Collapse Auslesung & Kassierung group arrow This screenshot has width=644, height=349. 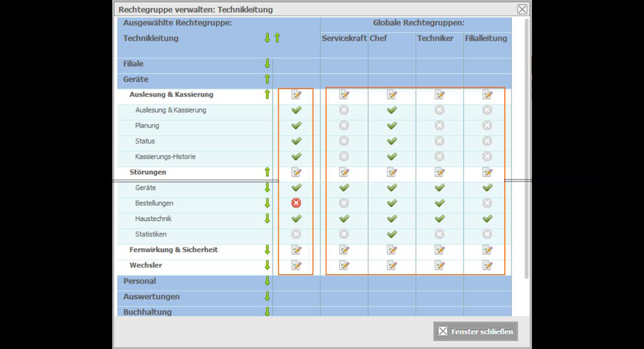click(267, 94)
